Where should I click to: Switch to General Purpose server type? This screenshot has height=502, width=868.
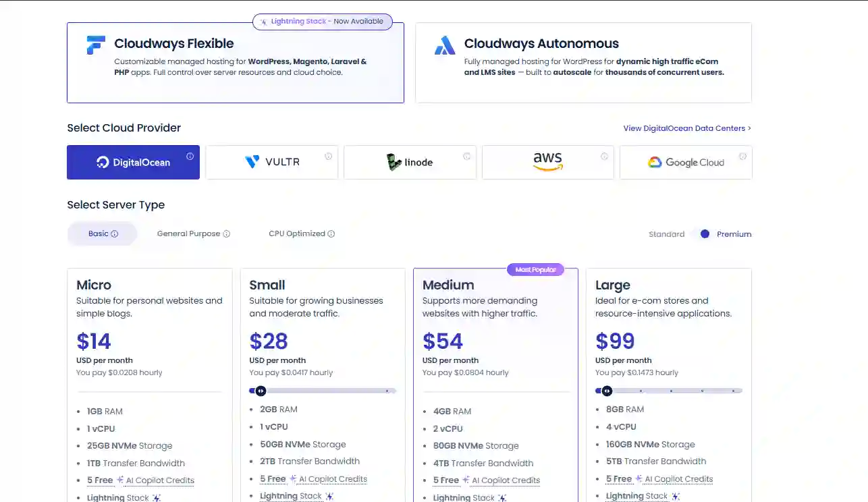(x=193, y=233)
